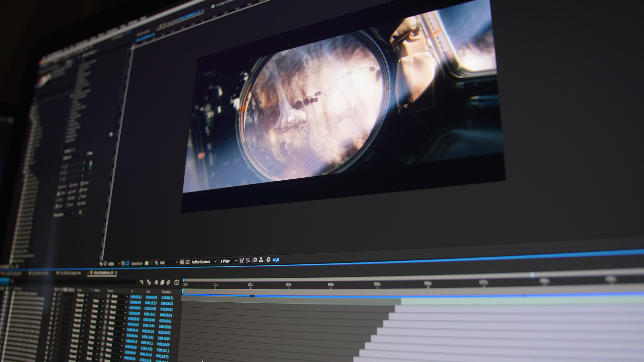Viewport: 644px width, 362px height.
Task: Click the 05s mark on the time ruler
Action: [x=377, y=284]
